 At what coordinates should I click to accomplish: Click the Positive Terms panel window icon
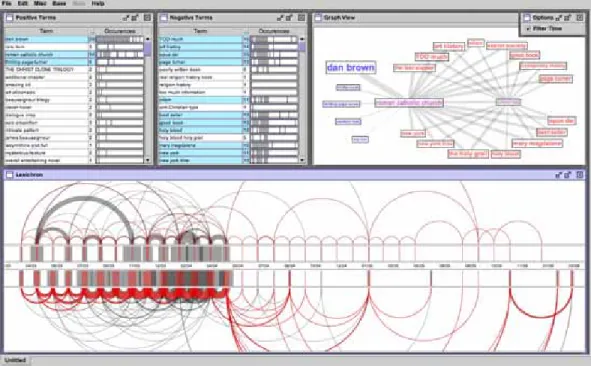9,18
